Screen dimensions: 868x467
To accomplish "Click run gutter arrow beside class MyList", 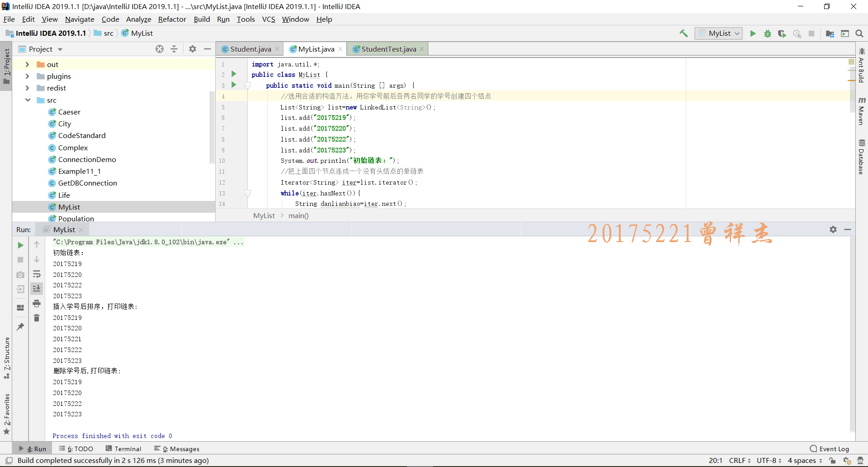I will click(x=234, y=74).
